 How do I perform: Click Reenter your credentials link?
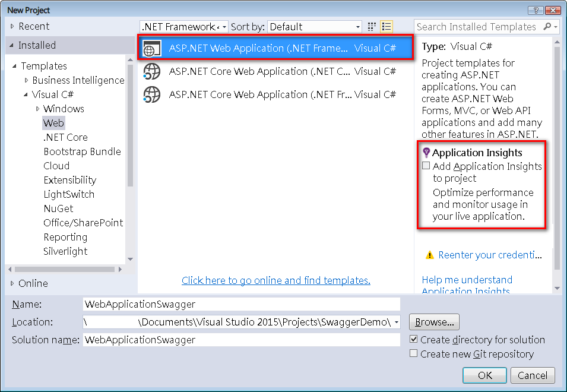(490, 255)
